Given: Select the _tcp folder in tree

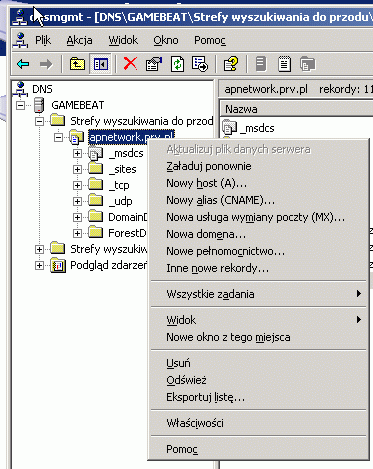Looking at the screenshot, I should pos(119,185).
